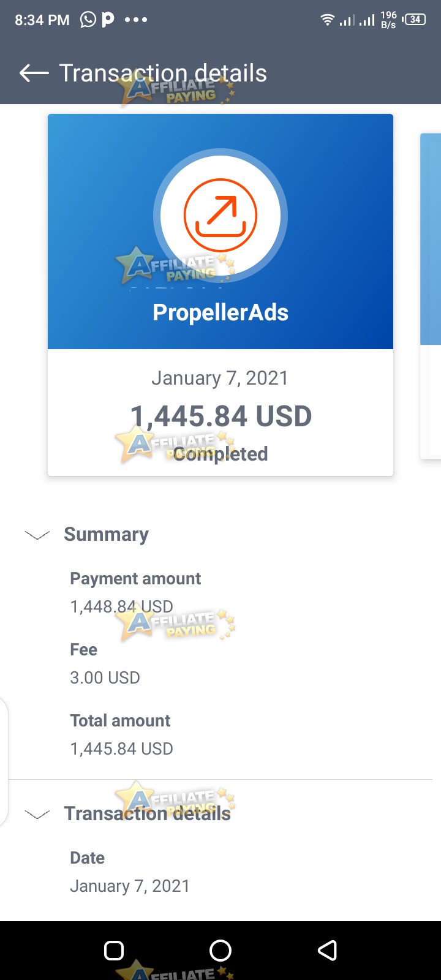Tap the next transaction card on right

pos(430,296)
